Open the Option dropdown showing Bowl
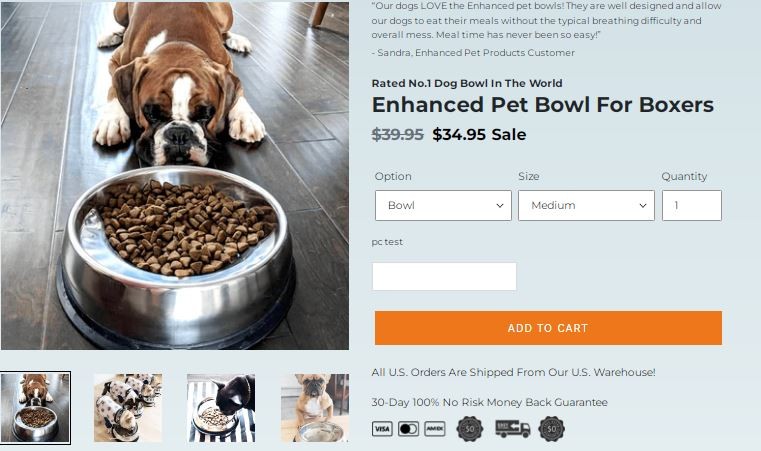The image size is (761, 451). click(x=443, y=206)
